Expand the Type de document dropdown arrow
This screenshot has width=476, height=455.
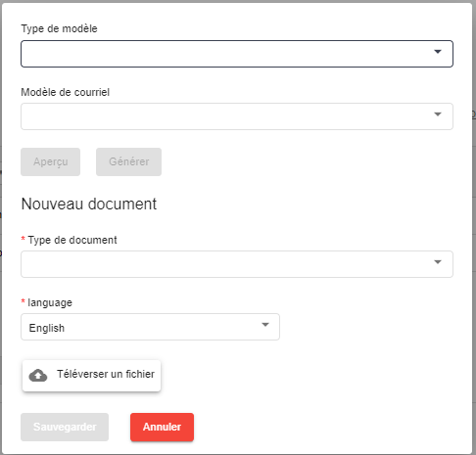click(438, 262)
